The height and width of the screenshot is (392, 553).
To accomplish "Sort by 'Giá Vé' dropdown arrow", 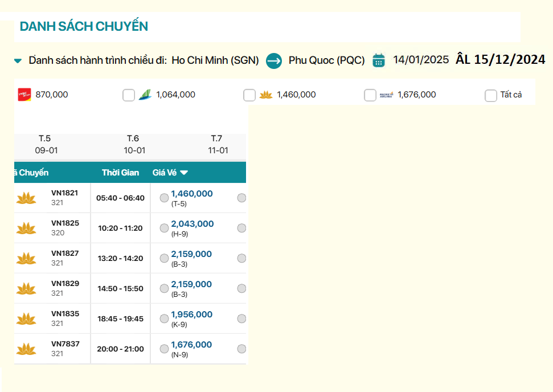I will [184, 173].
